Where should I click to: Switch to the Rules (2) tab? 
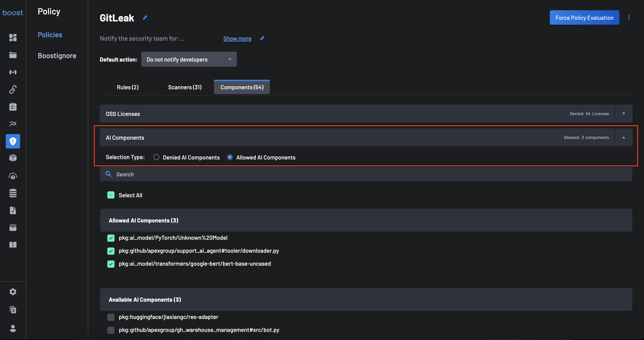[127, 87]
